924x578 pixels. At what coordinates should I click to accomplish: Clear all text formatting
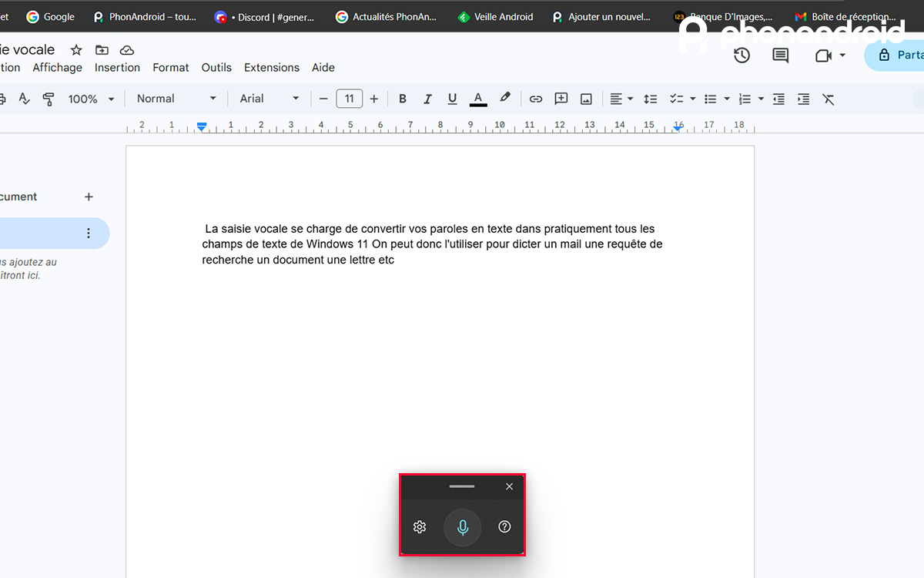pyautogui.click(x=829, y=99)
